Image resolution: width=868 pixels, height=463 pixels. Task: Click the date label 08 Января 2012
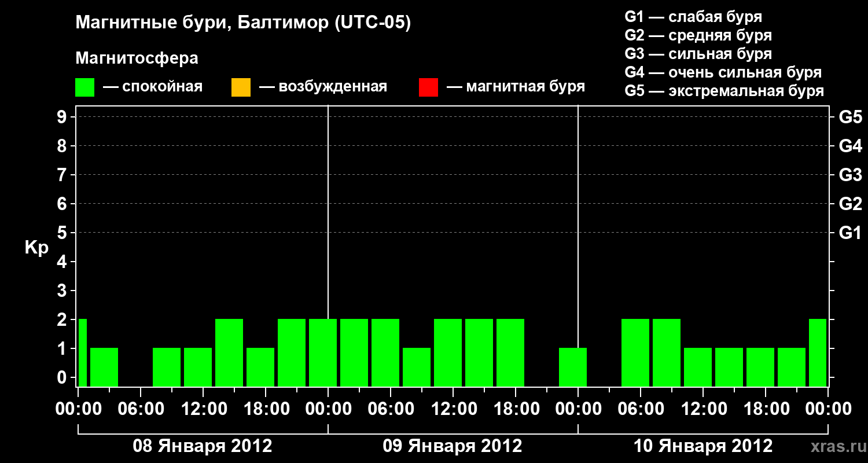click(203, 446)
